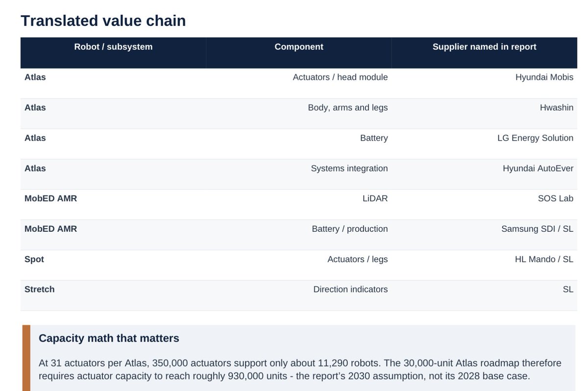
Task: Click the 'Capacity math that matters' heading
Action: pyautogui.click(x=109, y=338)
